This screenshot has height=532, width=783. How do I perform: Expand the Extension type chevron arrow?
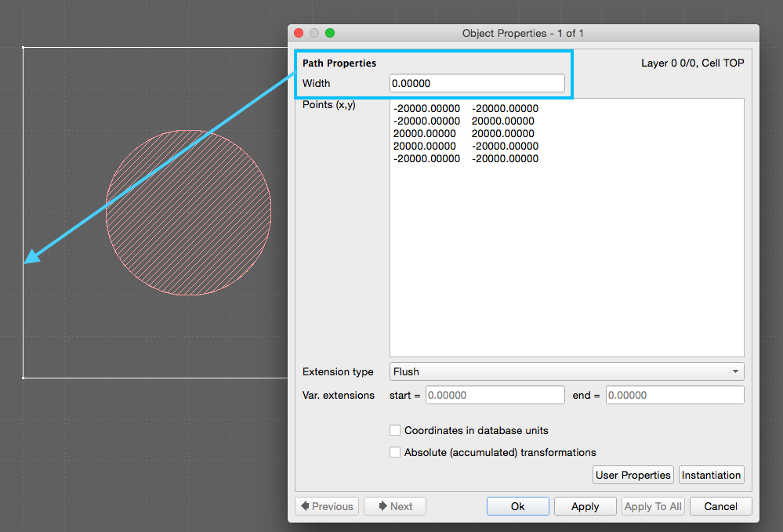tap(734, 371)
